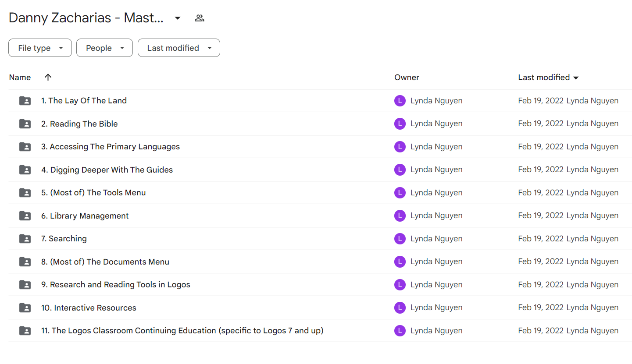This screenshot has height=364, width=632.
Task: Click the Name sort direction arrow
Action: 48,77
